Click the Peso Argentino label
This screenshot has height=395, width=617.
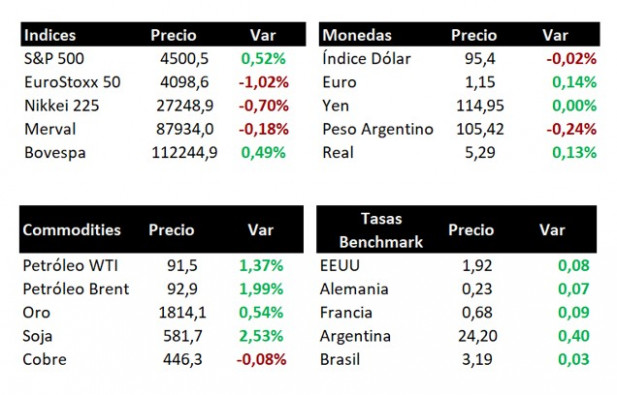(x=378, y=129)
